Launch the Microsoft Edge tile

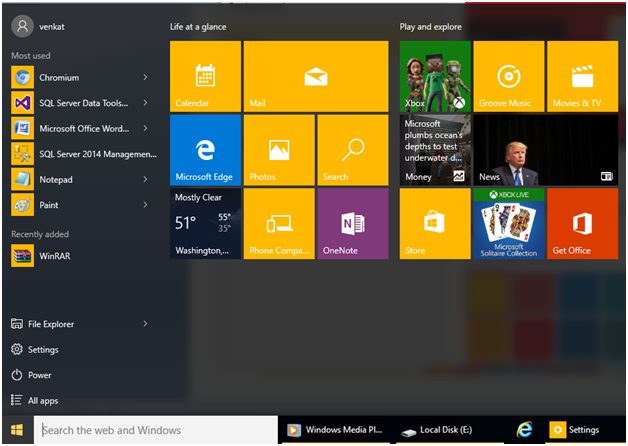click(x=205, y=150)
